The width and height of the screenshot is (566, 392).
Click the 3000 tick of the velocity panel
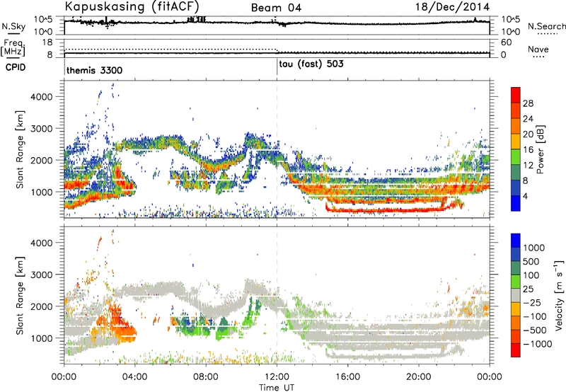point(42,275)
